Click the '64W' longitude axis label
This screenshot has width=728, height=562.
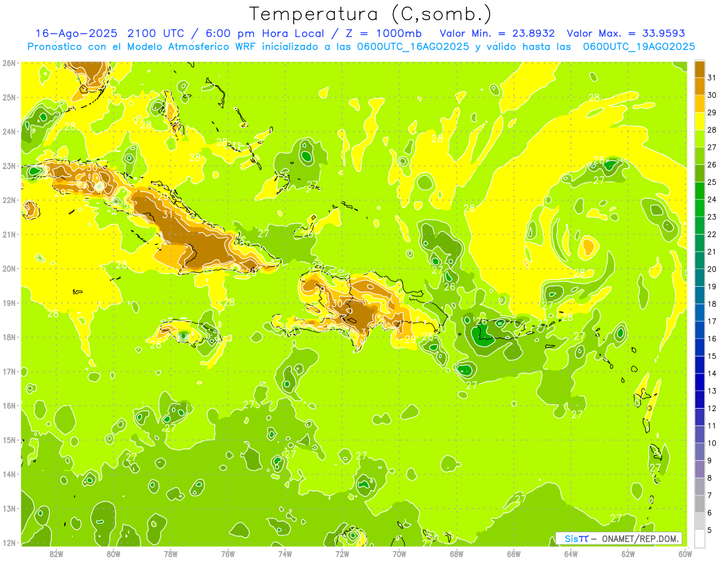point(571,554)
